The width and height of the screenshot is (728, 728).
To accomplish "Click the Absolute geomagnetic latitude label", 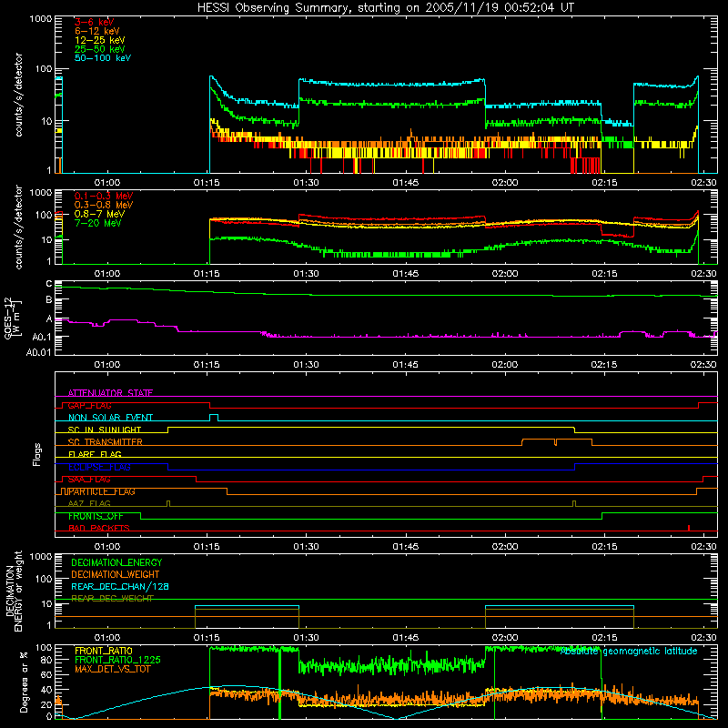I will (629, 652).
